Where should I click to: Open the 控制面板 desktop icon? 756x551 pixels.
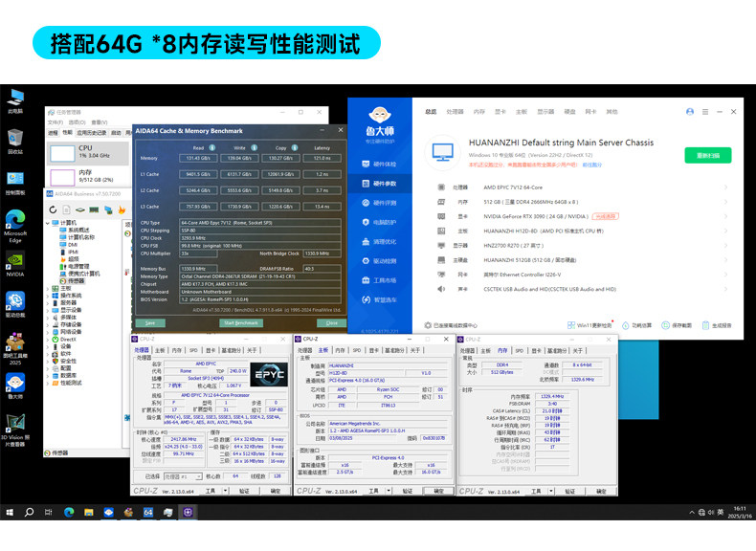[15, 183]
